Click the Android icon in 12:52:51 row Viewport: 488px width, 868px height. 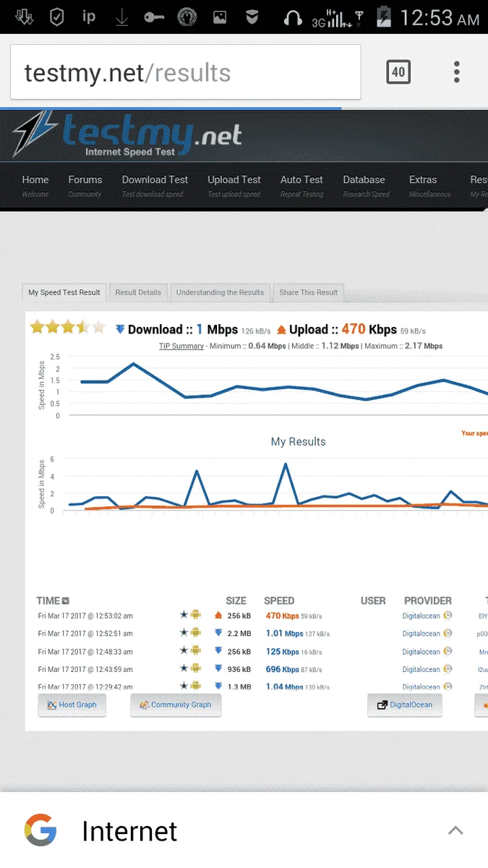(195, 633)
